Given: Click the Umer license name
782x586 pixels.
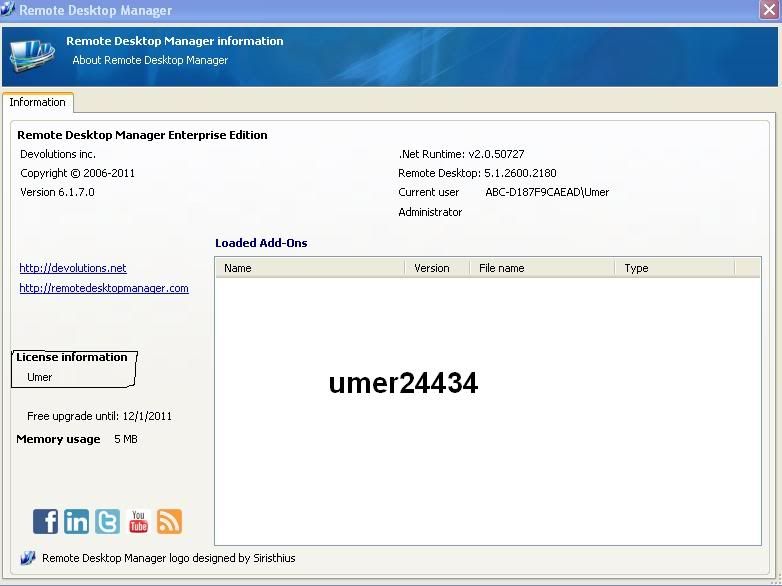Looking at the screenshot, I should 40,377.
